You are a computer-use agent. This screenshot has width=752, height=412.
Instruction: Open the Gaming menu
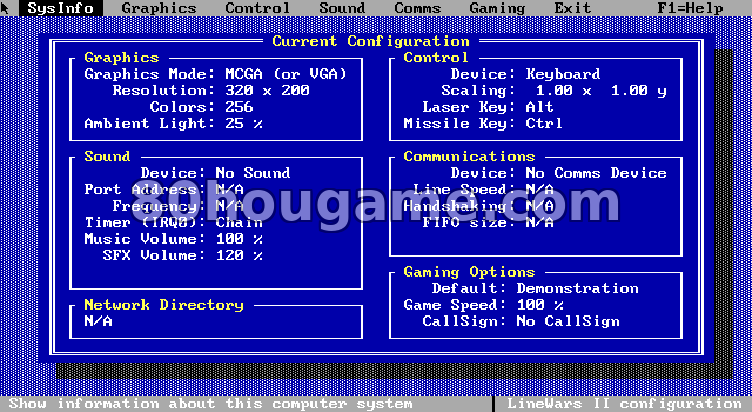point(497,8)
